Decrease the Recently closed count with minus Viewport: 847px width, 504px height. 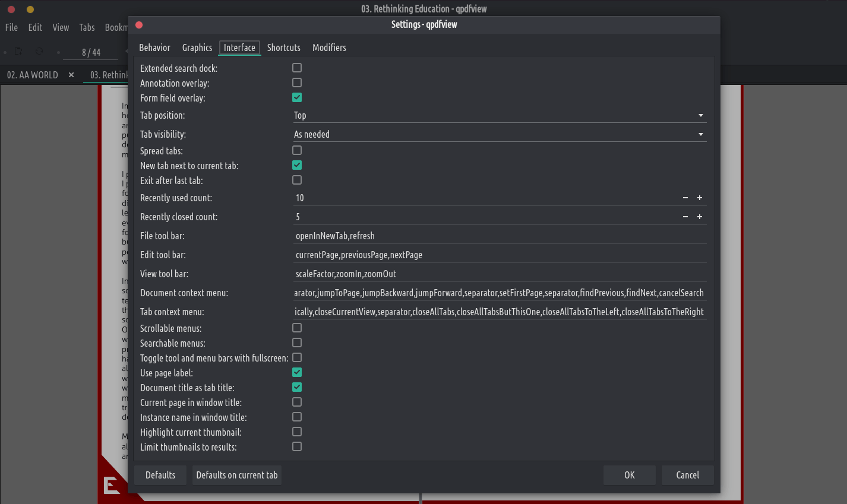tap(685, 217)
